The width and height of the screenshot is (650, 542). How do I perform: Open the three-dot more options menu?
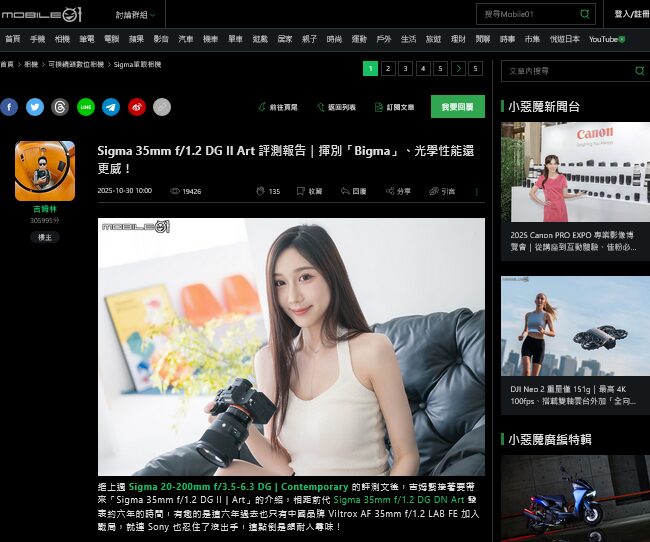click(476, 191)
